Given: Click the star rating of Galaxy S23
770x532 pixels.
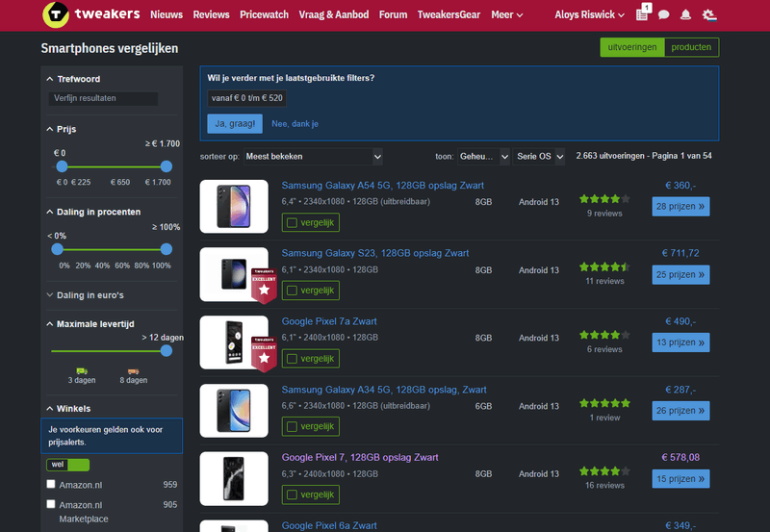Looking at the screenshot, I should [604, 267].
